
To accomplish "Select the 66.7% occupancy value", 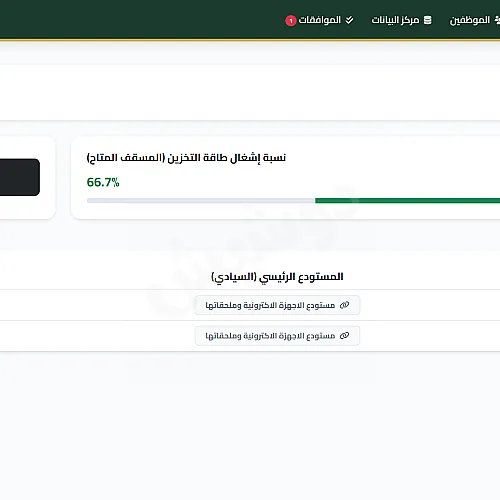I will 103,182.
